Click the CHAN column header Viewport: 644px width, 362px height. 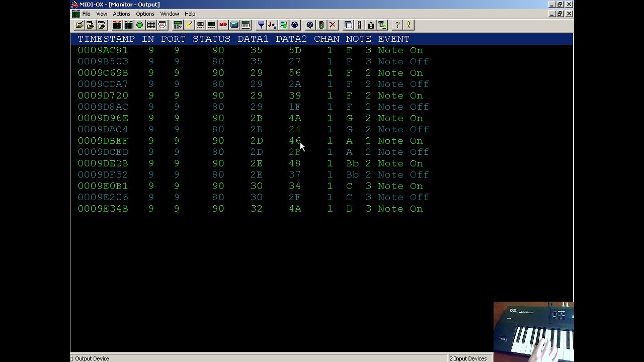coord(327,39)
